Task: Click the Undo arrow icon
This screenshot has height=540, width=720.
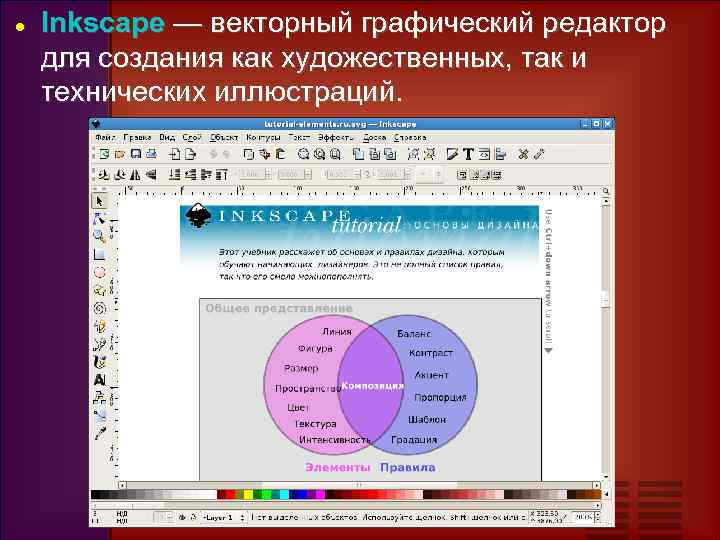Action: tap(213, 154)
